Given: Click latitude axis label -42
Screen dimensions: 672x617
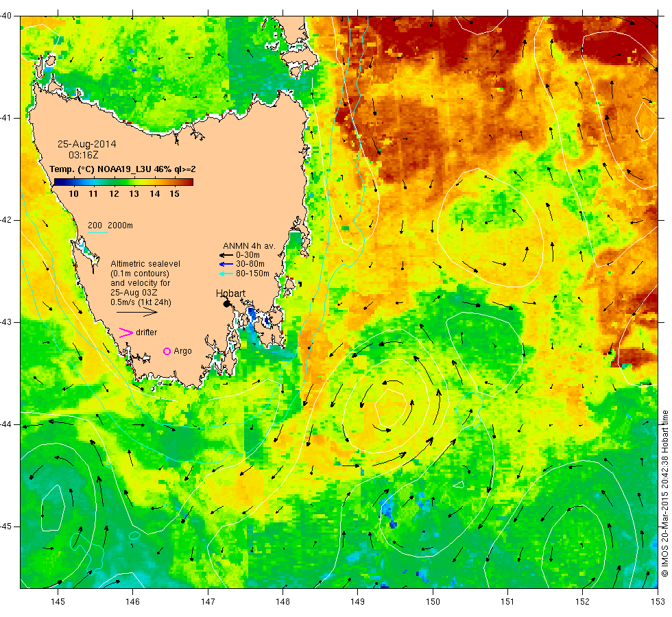Looking at the screenshot, I should (6, 220).
